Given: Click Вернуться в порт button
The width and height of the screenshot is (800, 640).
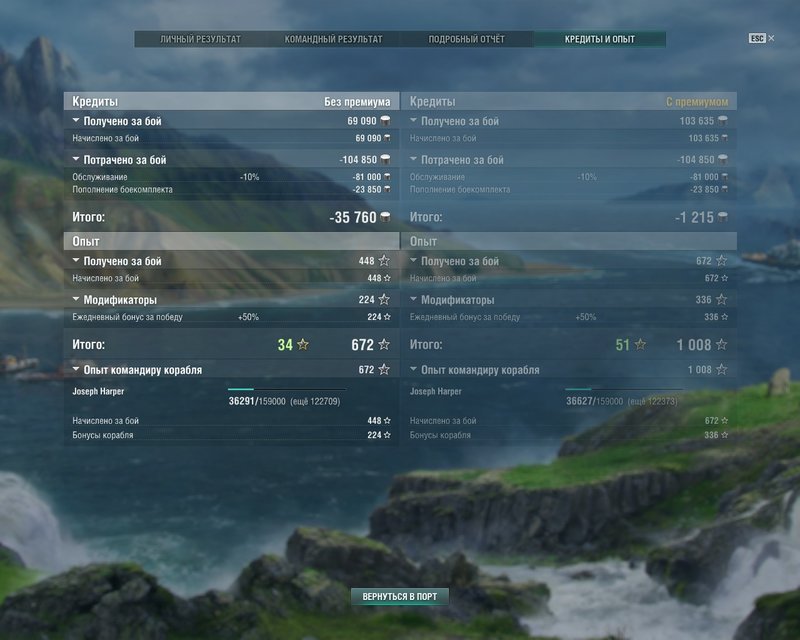Looking at the screenshot, I should point(399,597).
